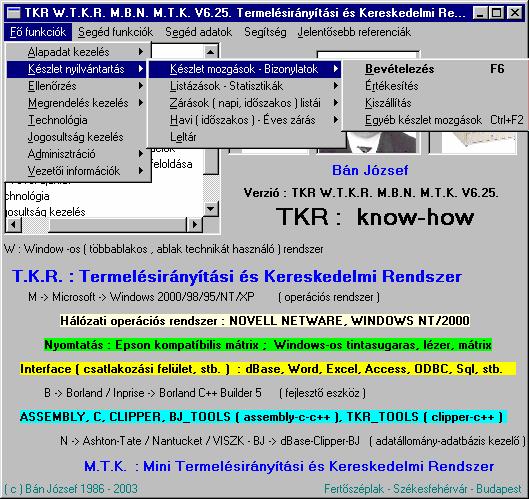Select Készlet mozgások - Bizonylatok entry

click(x=245, y=69)
